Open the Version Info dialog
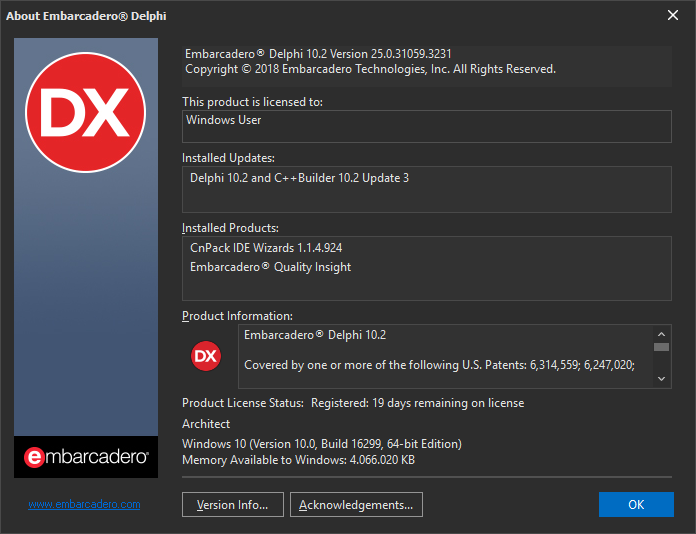This screenshot has height=534, width=696. coord(233,505)
